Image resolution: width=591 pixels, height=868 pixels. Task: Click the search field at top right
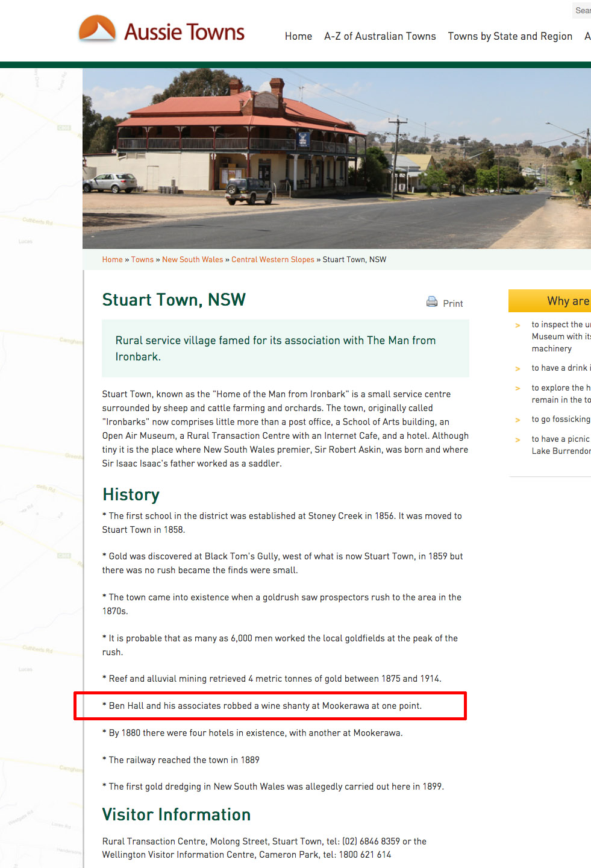pos(581,10)
